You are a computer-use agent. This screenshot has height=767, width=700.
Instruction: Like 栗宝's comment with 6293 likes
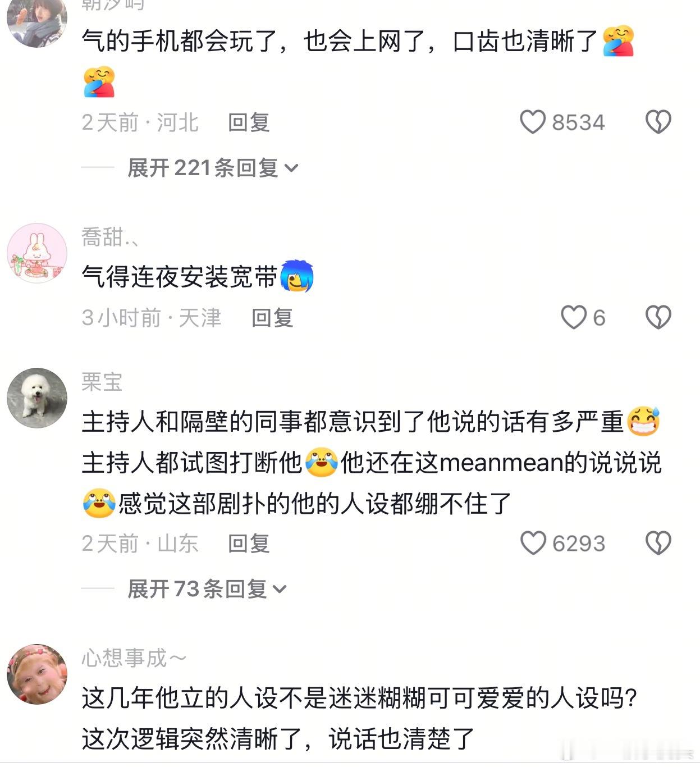(x=533, y=543)
